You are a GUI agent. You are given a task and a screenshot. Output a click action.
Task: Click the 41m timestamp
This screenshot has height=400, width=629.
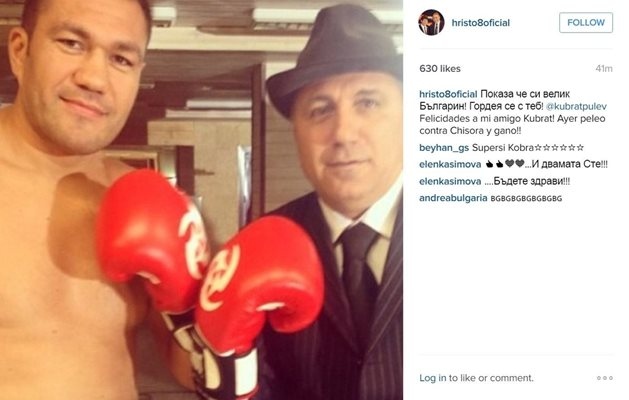tap(604, 69)
